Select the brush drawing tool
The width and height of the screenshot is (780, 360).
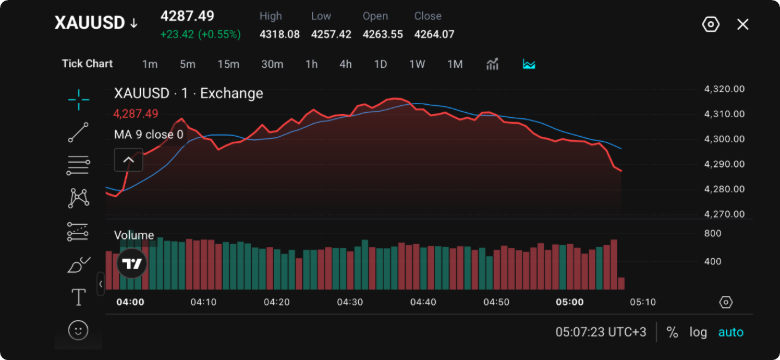click(79, 265)
